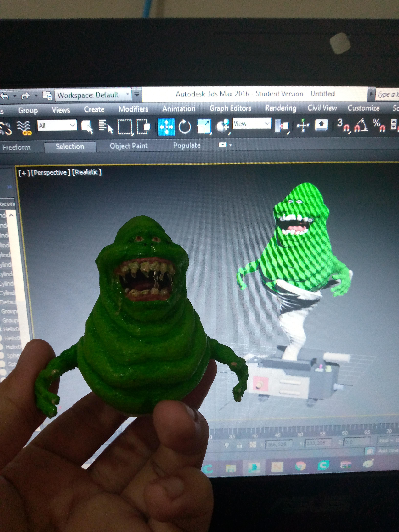Click the Y coordinate input field
The image size is (399, 532).
coord(318,443)
